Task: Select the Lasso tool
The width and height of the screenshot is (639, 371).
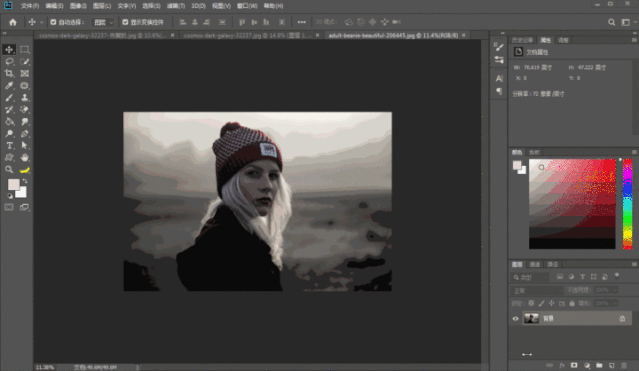Action: (x=9, y=62)
